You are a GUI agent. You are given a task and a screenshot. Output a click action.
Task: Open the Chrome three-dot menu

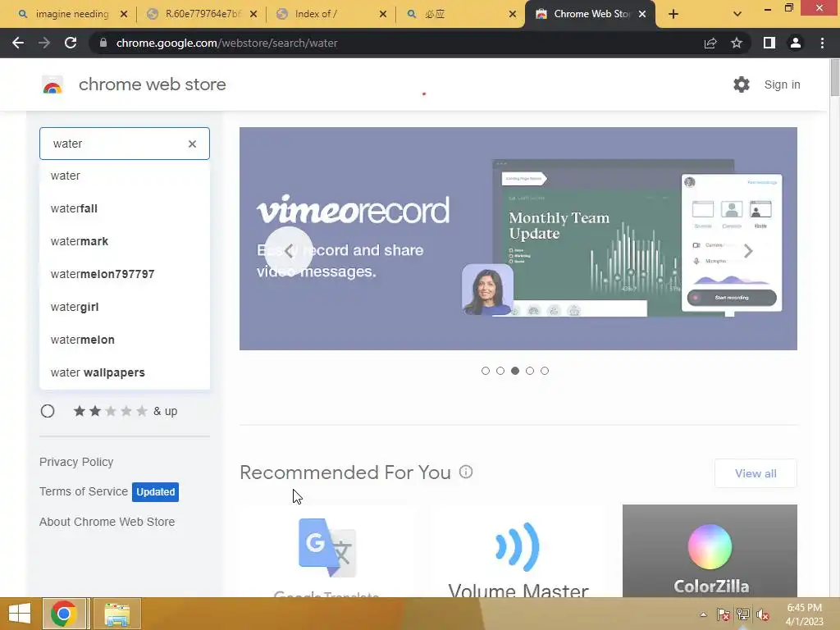point(822,43)
